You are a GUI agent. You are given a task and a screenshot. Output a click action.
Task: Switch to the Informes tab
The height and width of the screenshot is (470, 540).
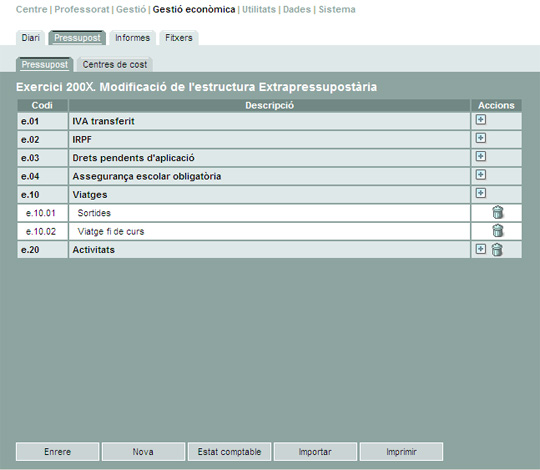point(133,38)
